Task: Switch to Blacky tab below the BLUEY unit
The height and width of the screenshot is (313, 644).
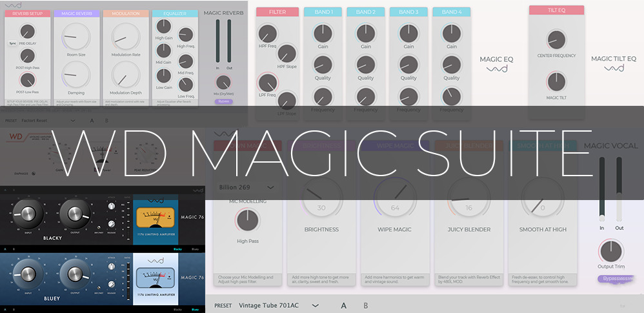Action: pyautogui.click(x=177, y=309)
